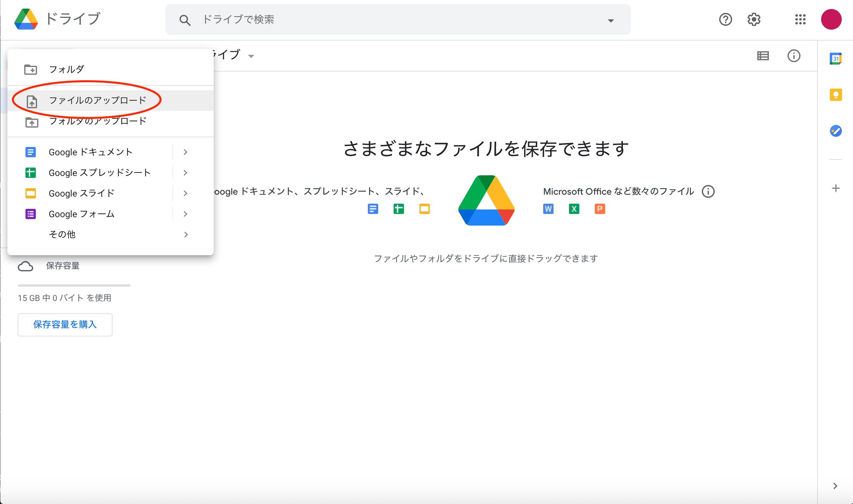
Task: Select フォルダ menu item
Action: (x=110, y=70)
